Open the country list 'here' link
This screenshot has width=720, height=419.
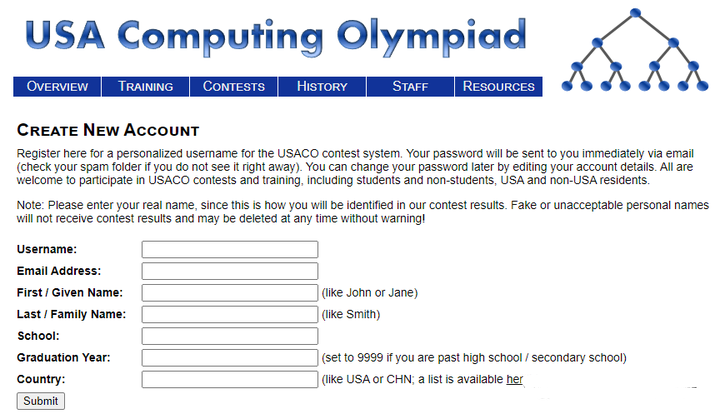click(x=515, y=380)
